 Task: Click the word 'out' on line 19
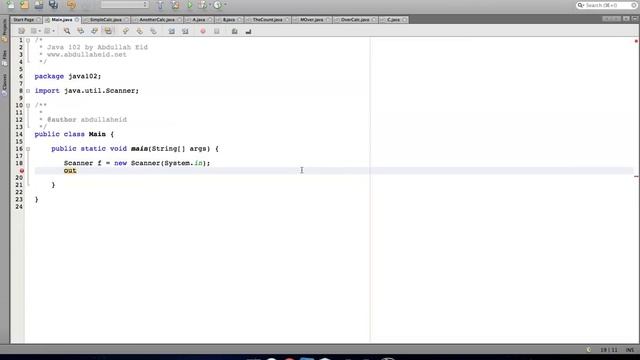pos(70,171)
